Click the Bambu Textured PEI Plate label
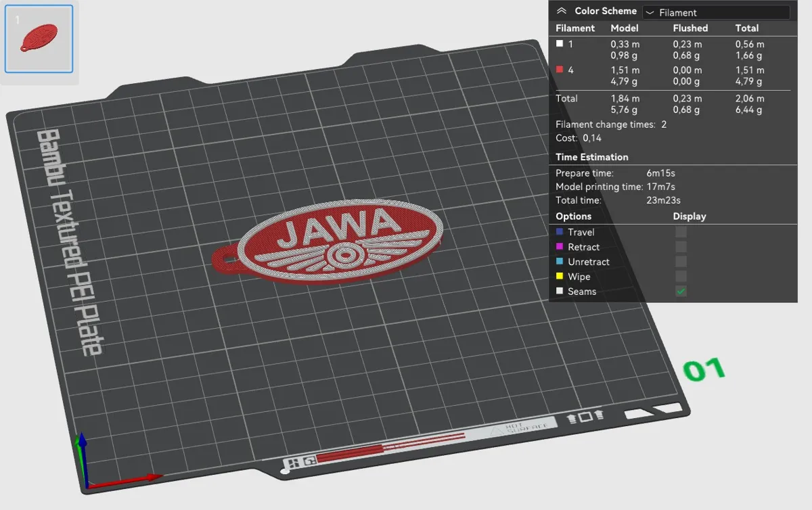Screen dimensions: 812x510 click(70, 243)
